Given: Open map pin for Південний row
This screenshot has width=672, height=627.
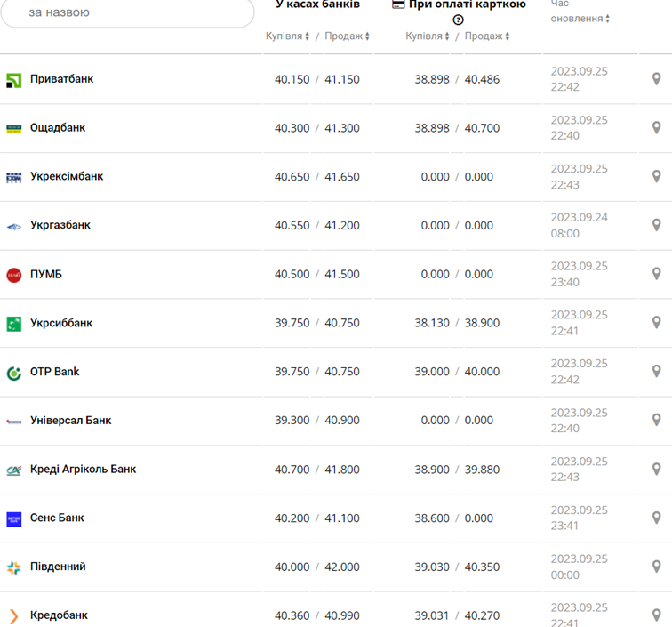Looking at the screenshot, I should (x=656, y=567).
